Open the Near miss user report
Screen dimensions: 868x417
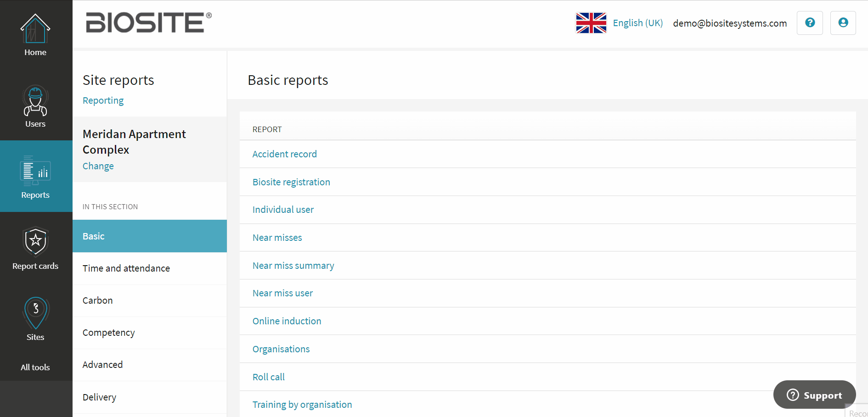click(282, 293)
